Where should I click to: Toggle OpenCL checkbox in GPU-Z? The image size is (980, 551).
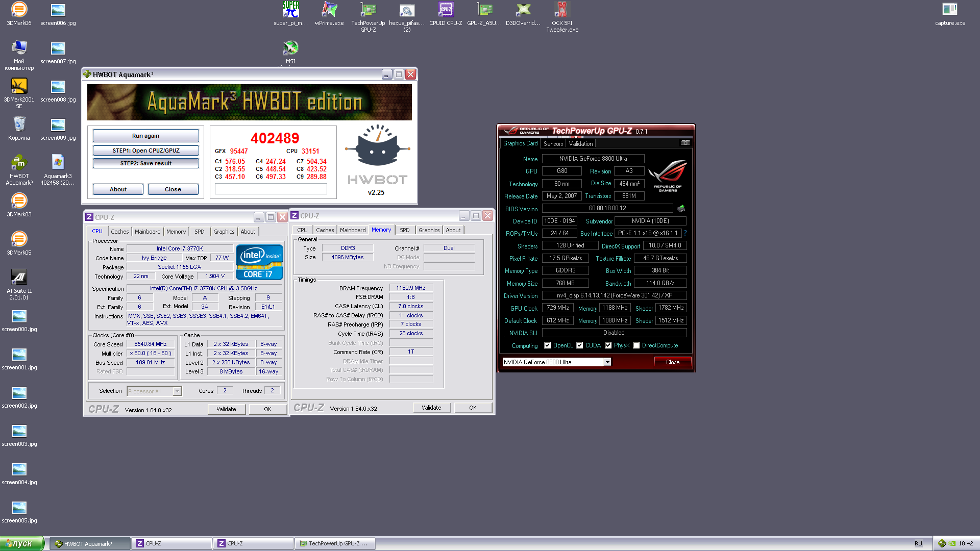click(548, 345)
